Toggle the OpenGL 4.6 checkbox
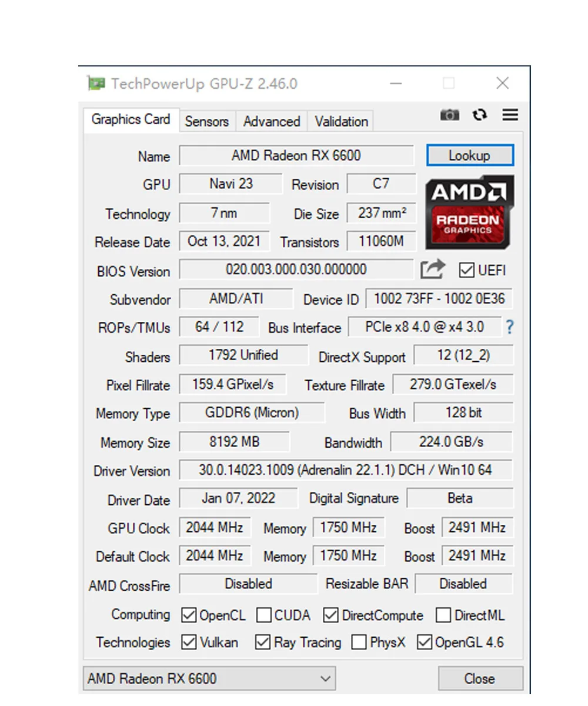 pos(424,642)
